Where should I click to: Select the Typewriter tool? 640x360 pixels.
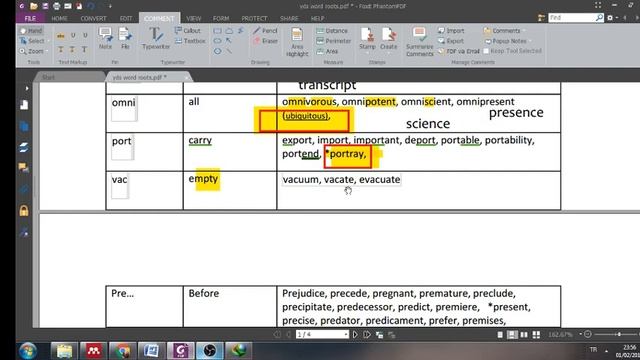tap(156, 38)
